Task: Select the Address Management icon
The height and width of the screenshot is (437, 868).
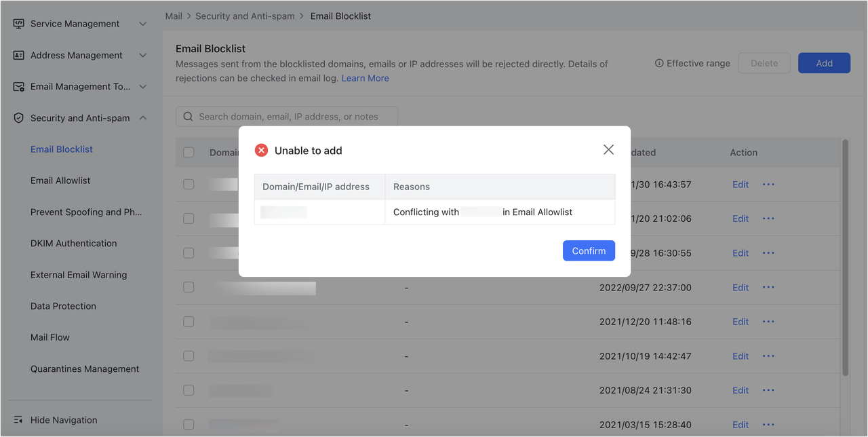Action: coord(18,55)
